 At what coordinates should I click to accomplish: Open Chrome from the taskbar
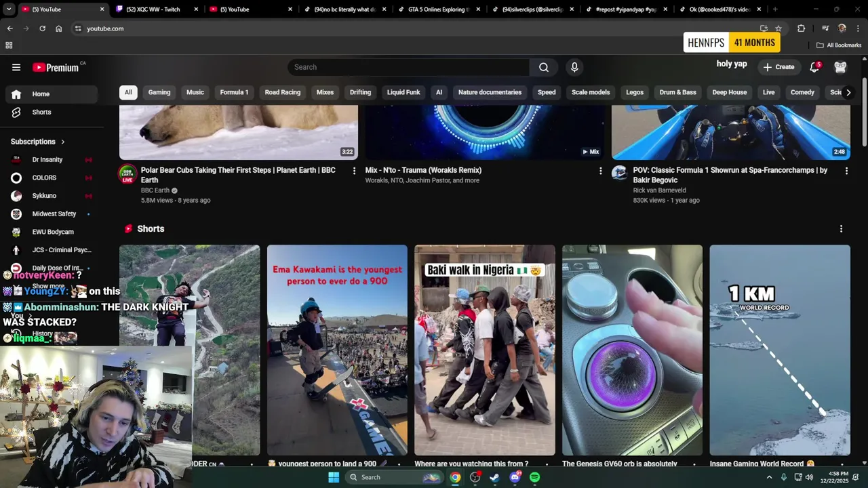pos(455,477)
